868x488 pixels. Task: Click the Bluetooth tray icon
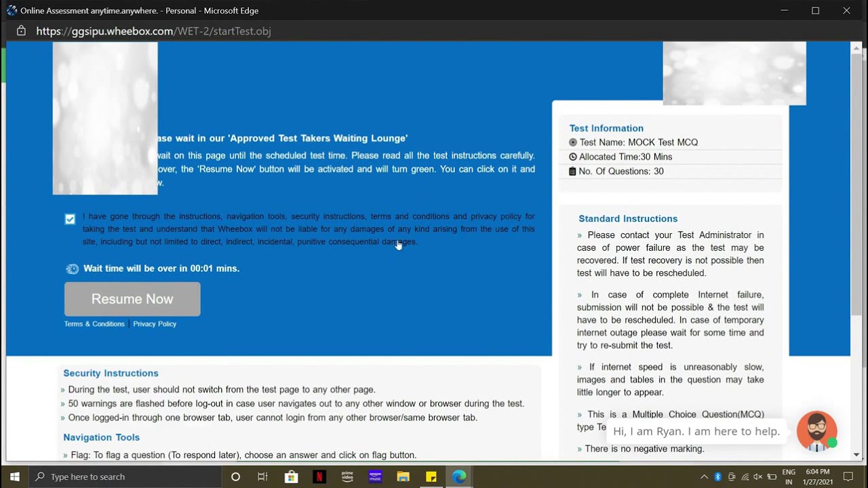coord(718,476)
